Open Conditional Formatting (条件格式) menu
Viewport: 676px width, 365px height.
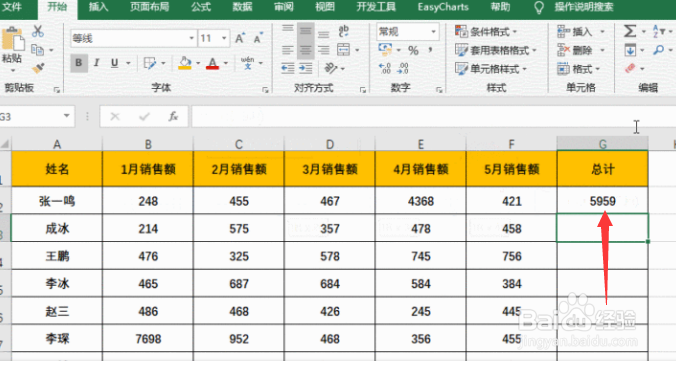click(x=486, y=31)
